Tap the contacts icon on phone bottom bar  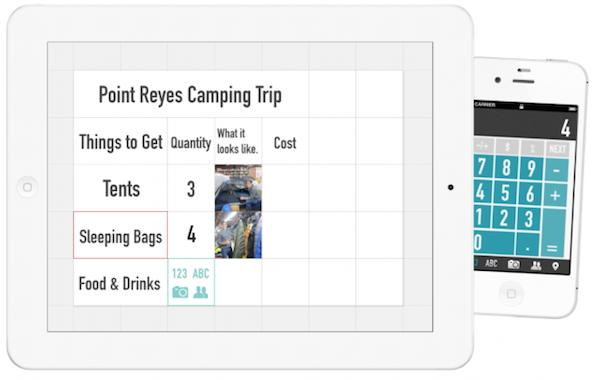536,265
